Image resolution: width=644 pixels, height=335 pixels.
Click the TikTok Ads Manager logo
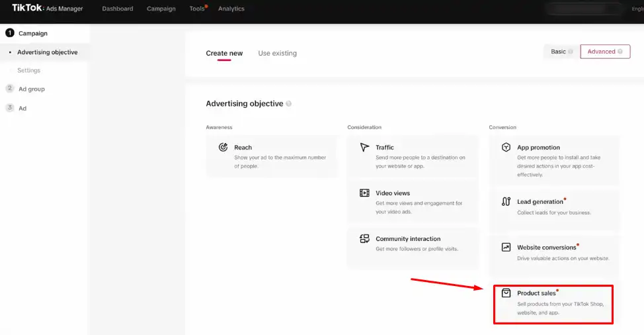47,8
